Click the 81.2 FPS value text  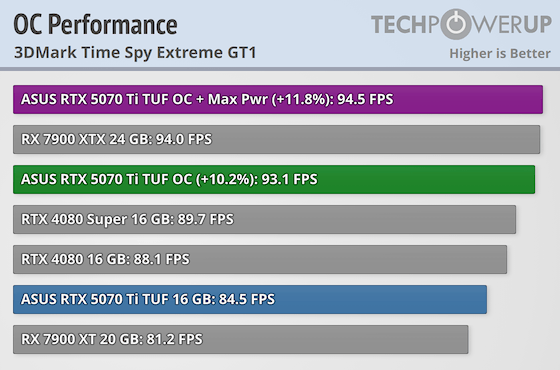(x=175, y=339)
